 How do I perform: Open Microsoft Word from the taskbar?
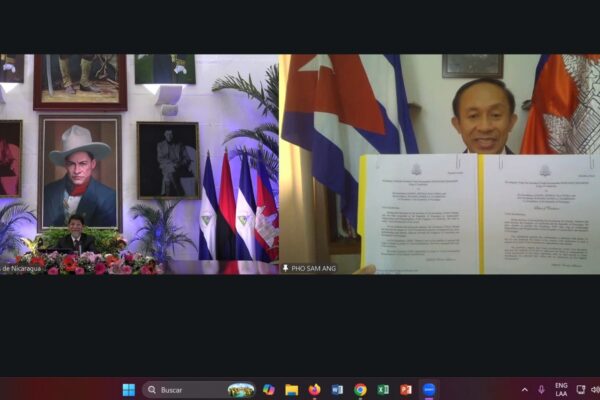click(x=337, y=390)
